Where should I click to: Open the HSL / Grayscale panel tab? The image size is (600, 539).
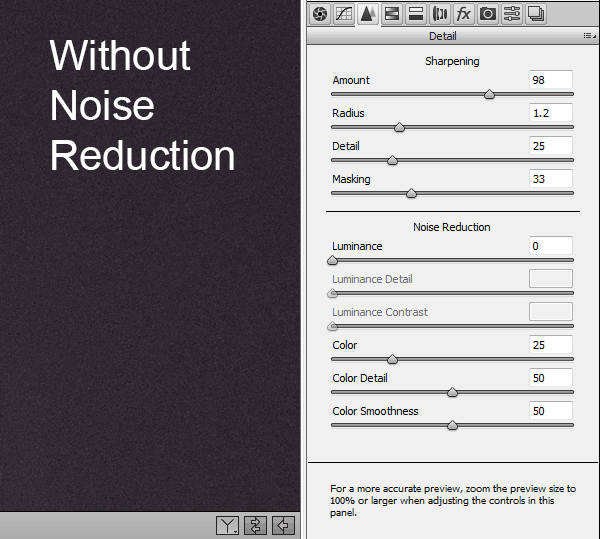[391, 14]
